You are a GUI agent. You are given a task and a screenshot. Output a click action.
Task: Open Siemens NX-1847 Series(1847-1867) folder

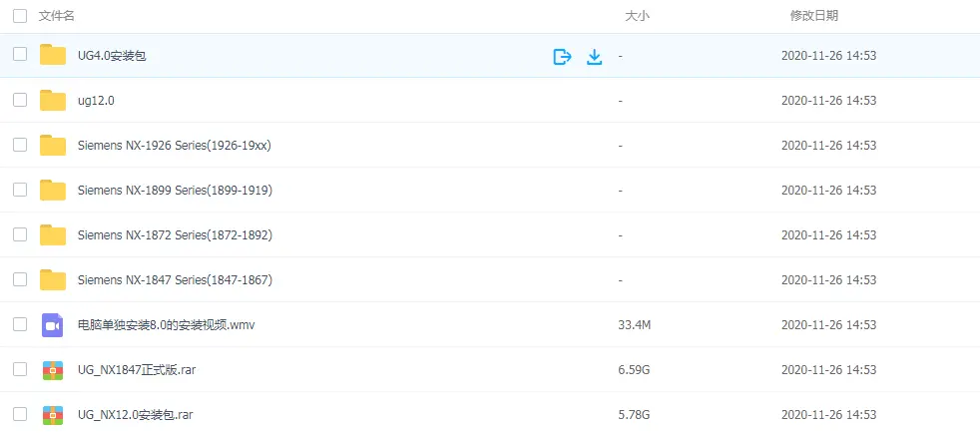tap(175, 280)
